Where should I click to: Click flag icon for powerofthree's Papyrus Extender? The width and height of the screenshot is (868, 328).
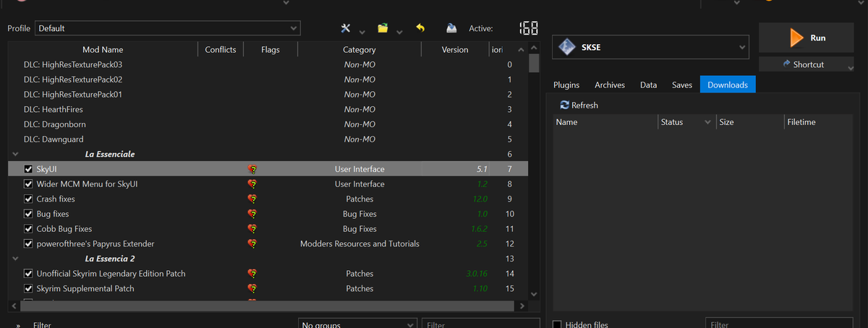pyautogui.click(x=252, y=243)
